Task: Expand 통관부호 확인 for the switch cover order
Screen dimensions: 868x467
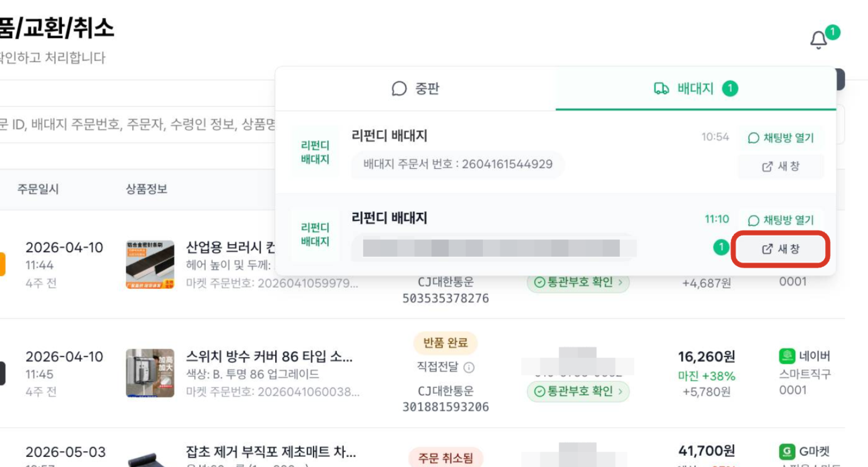Action: click(578, 392)
